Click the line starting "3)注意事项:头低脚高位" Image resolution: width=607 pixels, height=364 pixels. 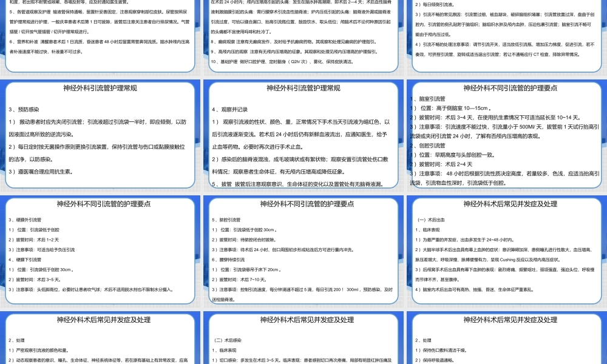point(91,290)
